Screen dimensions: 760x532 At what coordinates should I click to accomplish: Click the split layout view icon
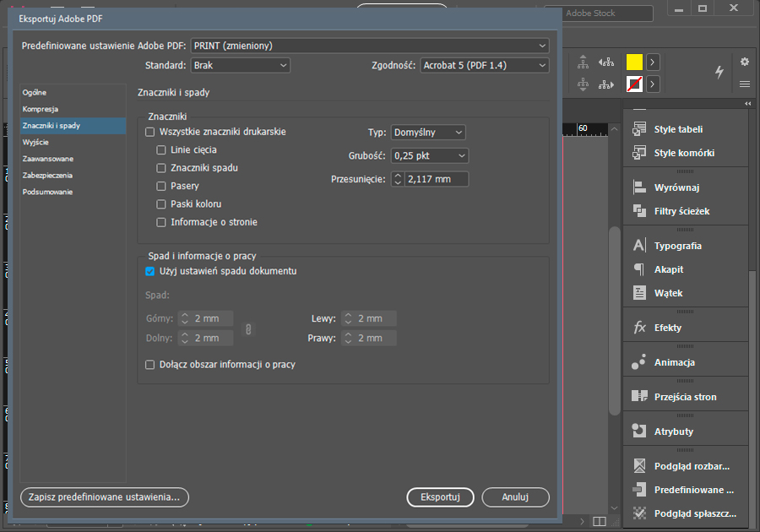tap(600, 521)
